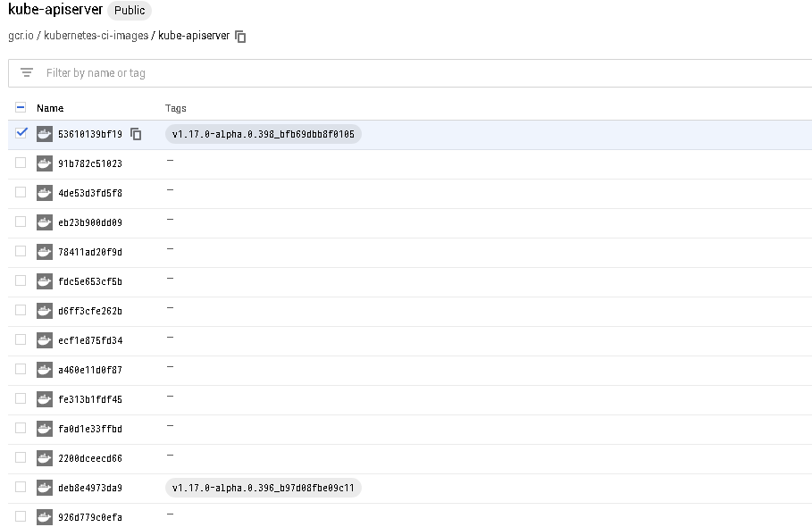
Task: Select checkbox for fa0d1e33ffbd
Action: point(21,428)
